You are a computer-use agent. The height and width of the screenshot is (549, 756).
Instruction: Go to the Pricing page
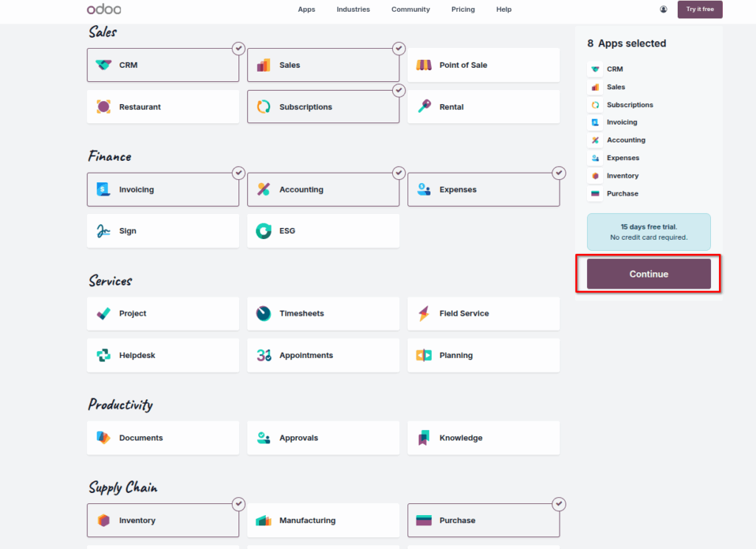[x=463, y=9]
